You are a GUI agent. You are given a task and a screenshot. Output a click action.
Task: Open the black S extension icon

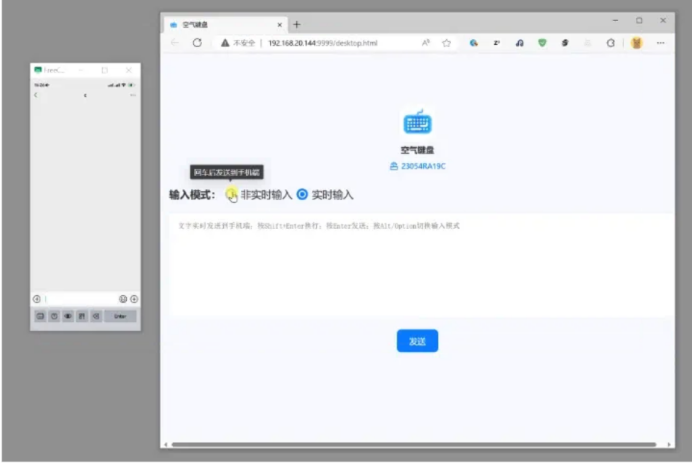[565, 43]
